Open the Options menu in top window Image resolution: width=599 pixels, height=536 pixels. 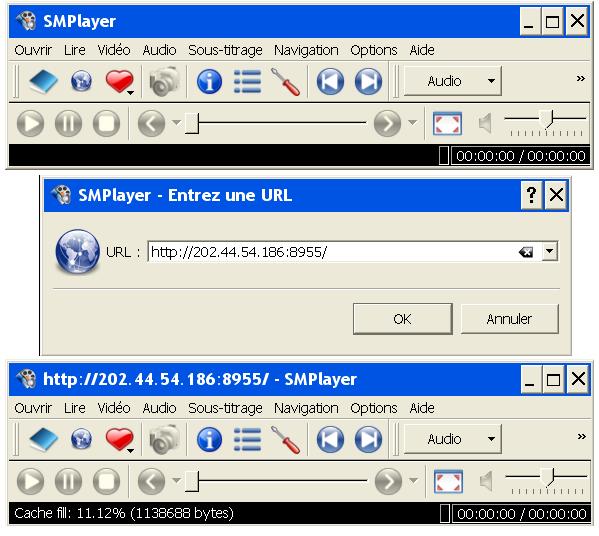pyautogui.click(x=374, y=50)
